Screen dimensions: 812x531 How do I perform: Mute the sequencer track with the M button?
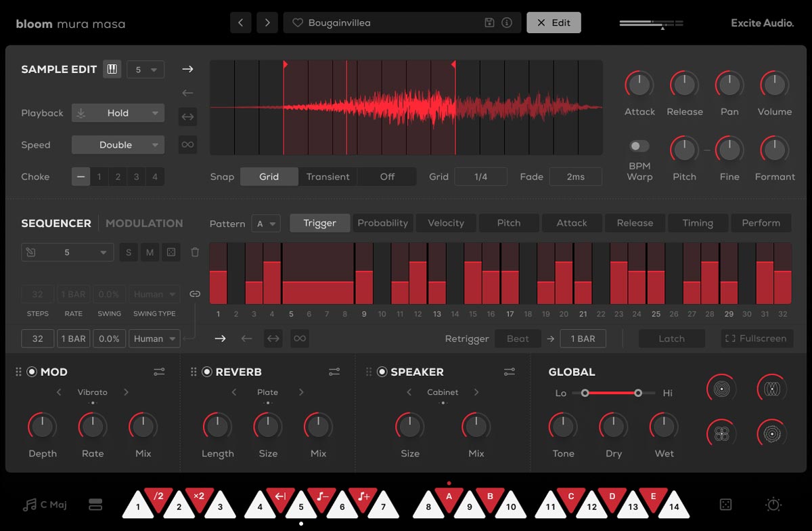[150, 251]
